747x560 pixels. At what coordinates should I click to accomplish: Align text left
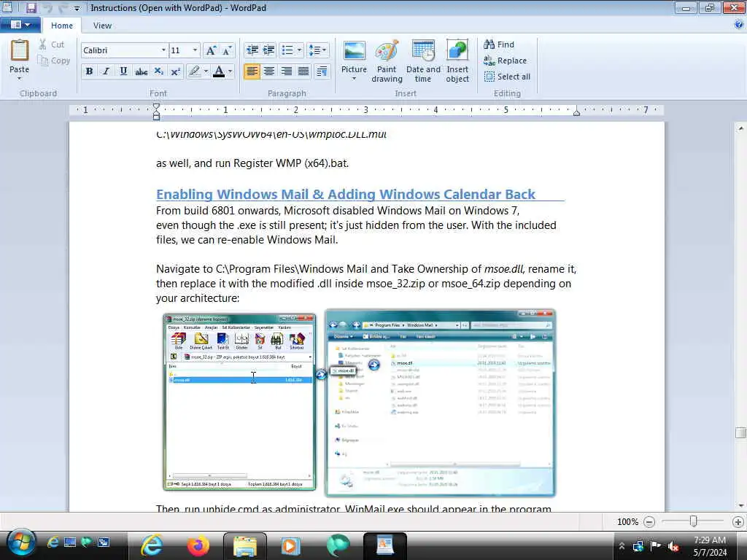[252, 71]
